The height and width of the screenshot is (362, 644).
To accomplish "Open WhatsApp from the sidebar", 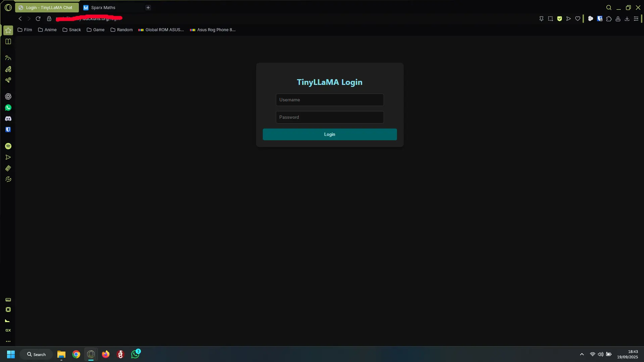I will pos(8,107).
